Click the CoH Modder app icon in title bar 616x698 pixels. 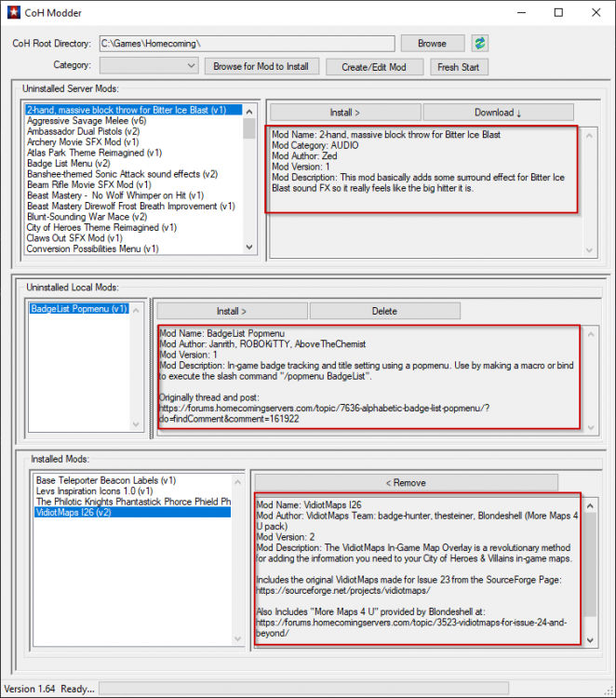click(14, 13)
